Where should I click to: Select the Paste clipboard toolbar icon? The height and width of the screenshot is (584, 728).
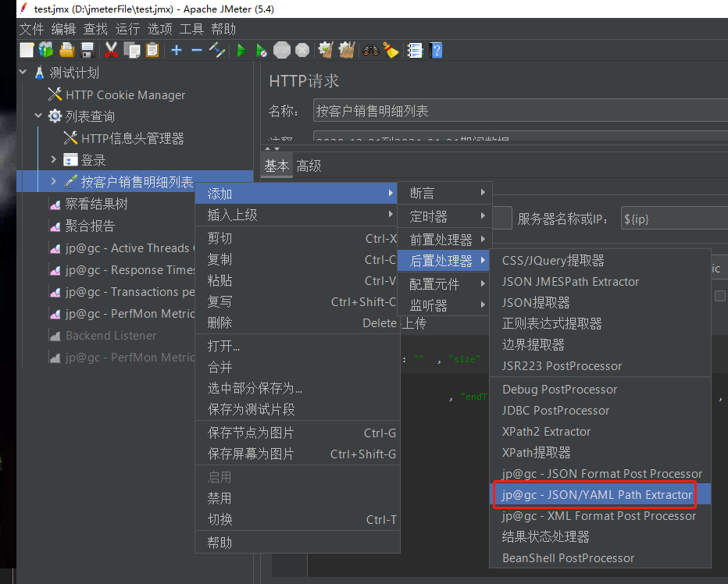[151, 50]
